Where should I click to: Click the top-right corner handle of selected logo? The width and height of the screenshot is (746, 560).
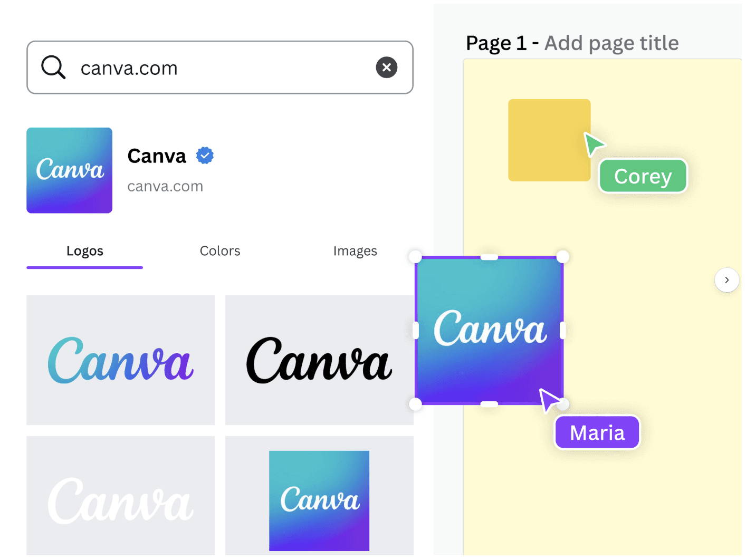(563, 257)
